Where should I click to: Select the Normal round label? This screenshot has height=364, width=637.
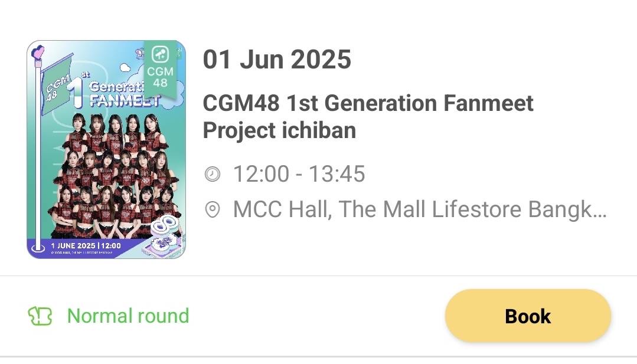pyautogui.click(x=128, y=316)
